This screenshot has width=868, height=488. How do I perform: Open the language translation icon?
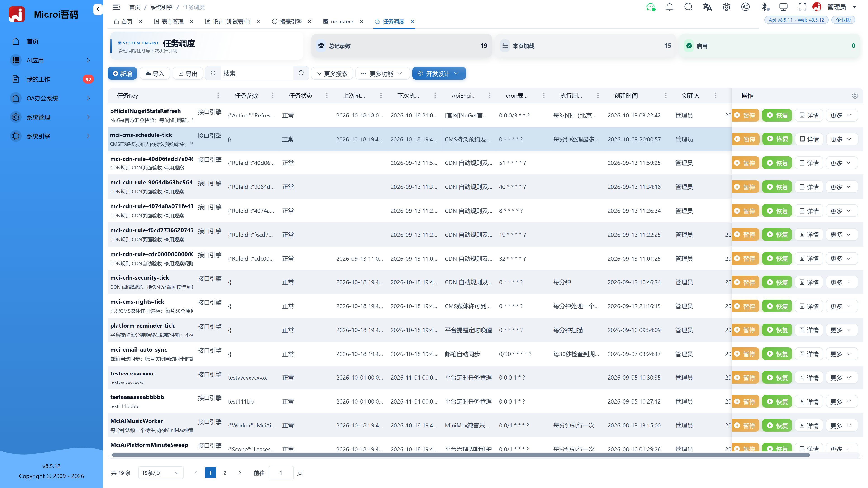[707, 7]
